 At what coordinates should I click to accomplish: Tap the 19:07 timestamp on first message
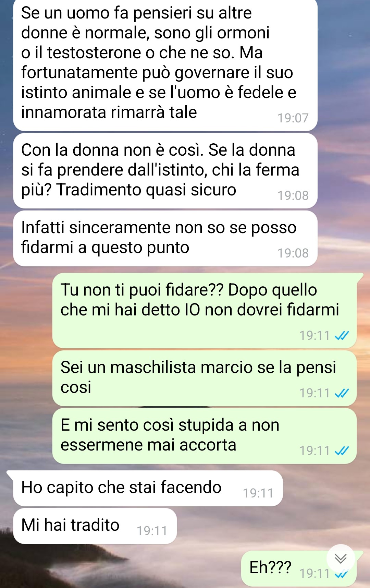pyautogui.click(x=293, y=118)
